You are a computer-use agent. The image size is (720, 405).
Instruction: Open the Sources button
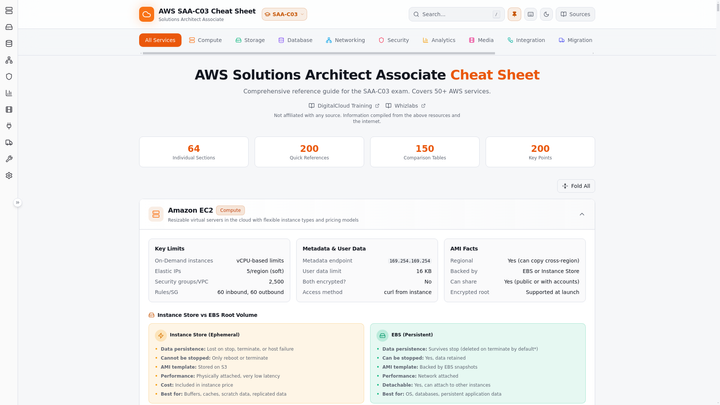[x=575, y=14]
